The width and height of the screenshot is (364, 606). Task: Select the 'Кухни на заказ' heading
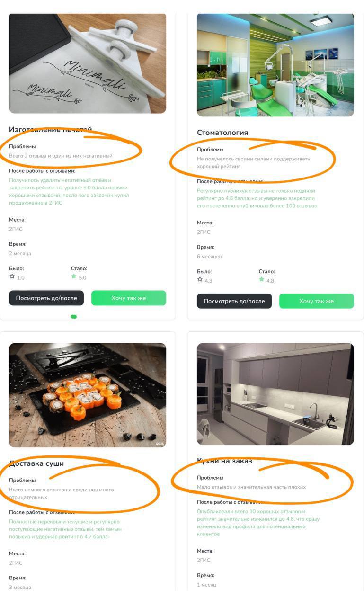click(224, 461)
